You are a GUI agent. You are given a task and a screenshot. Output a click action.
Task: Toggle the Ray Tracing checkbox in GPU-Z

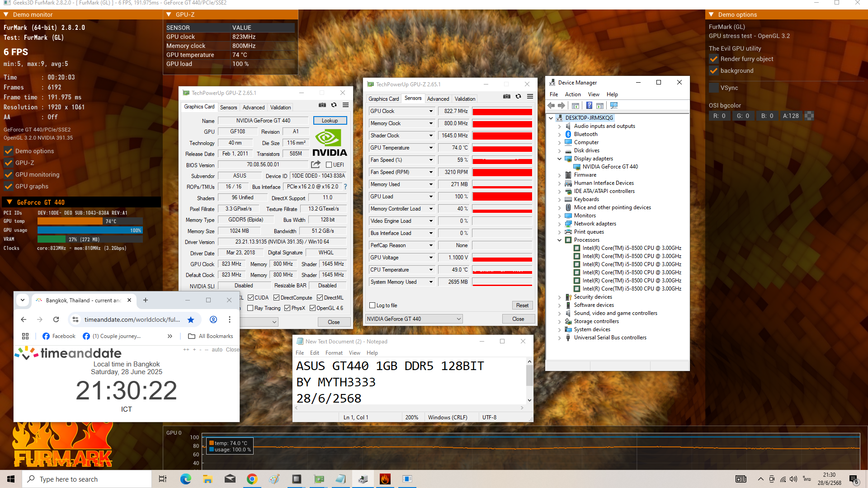tap(250, 308)
